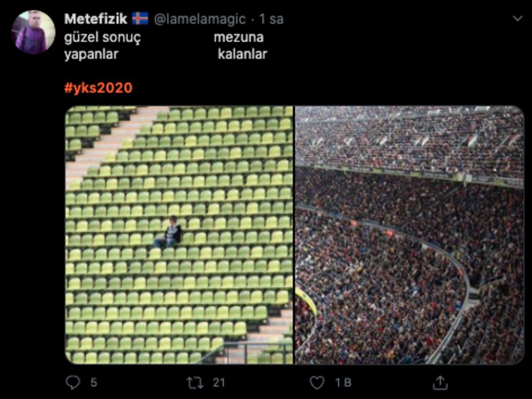Like the tweet with the heart icon
The image size is (532, 399).
coord(317,383)
